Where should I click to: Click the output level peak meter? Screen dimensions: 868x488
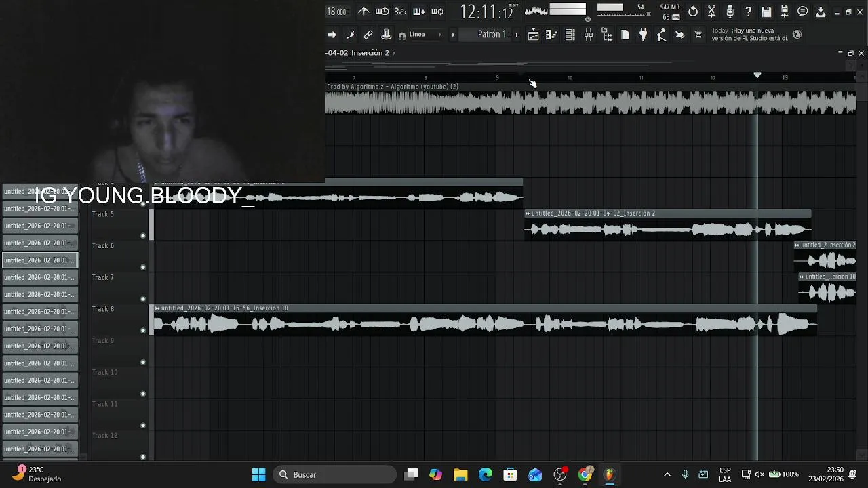point(568,9)
